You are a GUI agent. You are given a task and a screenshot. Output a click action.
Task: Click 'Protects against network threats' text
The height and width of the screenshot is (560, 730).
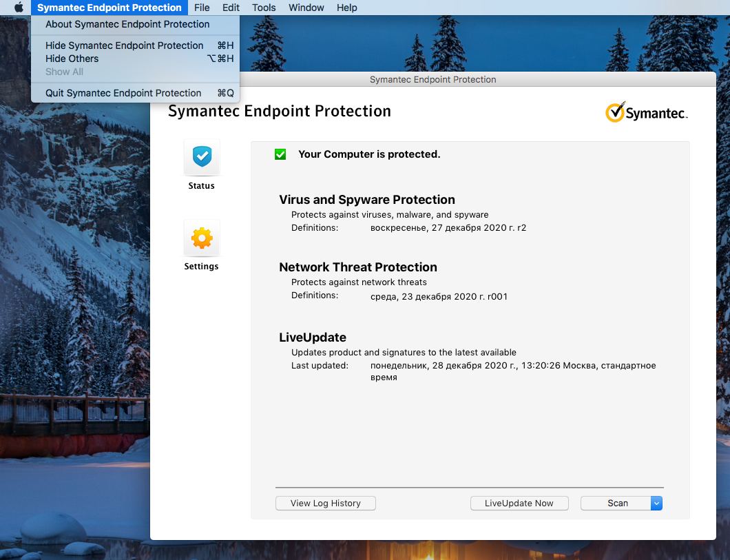tap(359, 282)
